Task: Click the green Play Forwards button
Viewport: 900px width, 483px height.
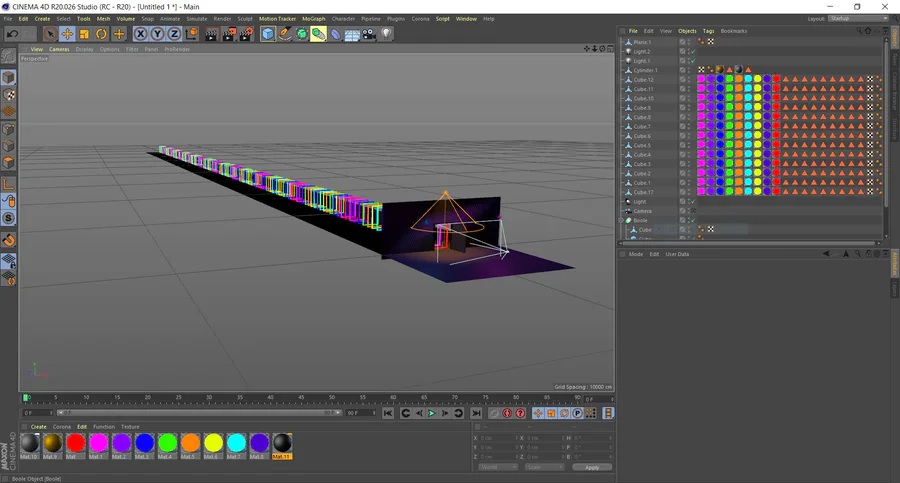Action: pyautogui.click(x=432, y=414)
